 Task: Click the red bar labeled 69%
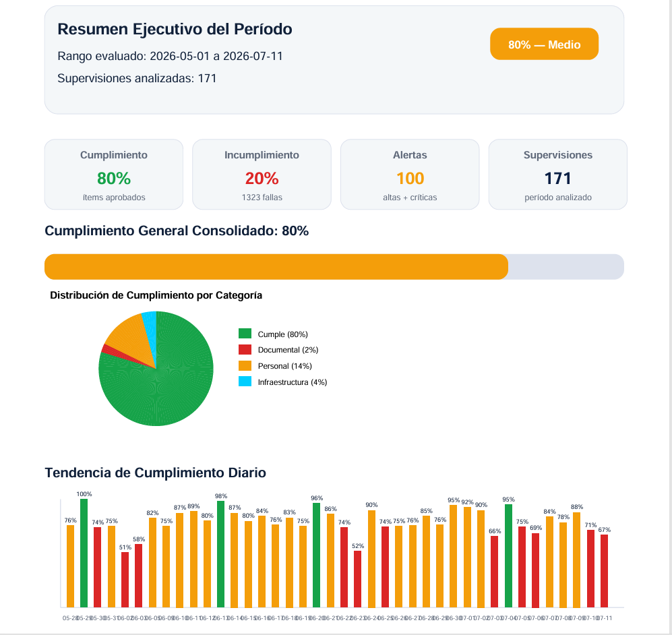point(535,570)
